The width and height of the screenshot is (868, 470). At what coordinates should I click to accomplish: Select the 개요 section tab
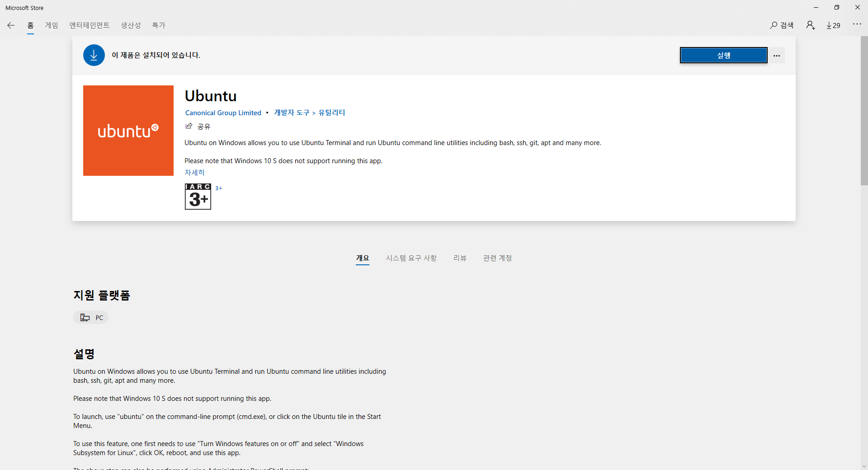[363, 258]
